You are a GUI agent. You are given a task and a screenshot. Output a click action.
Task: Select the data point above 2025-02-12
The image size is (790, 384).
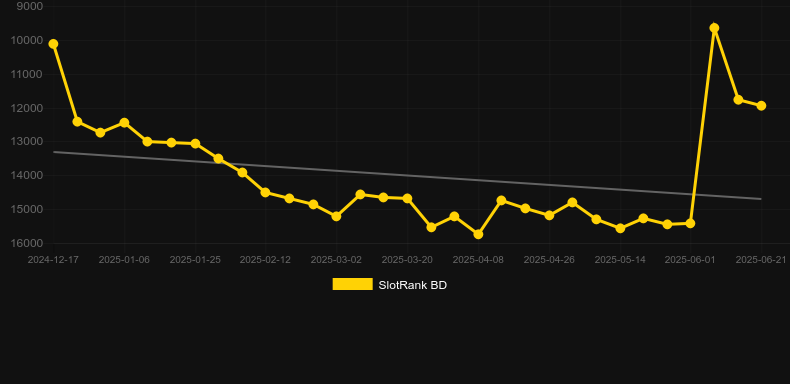coord(266,192)
